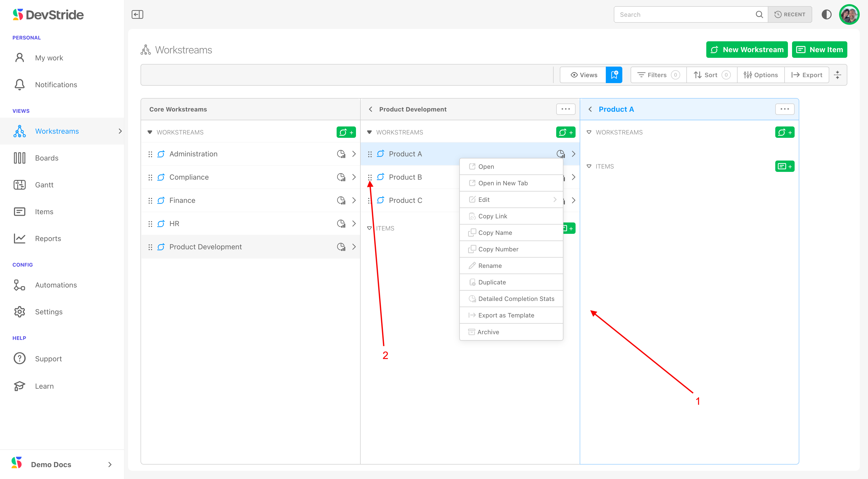The image size is (868, 479).
Task: Toggle dark mode contrast icon
Action: click(826, 14)
